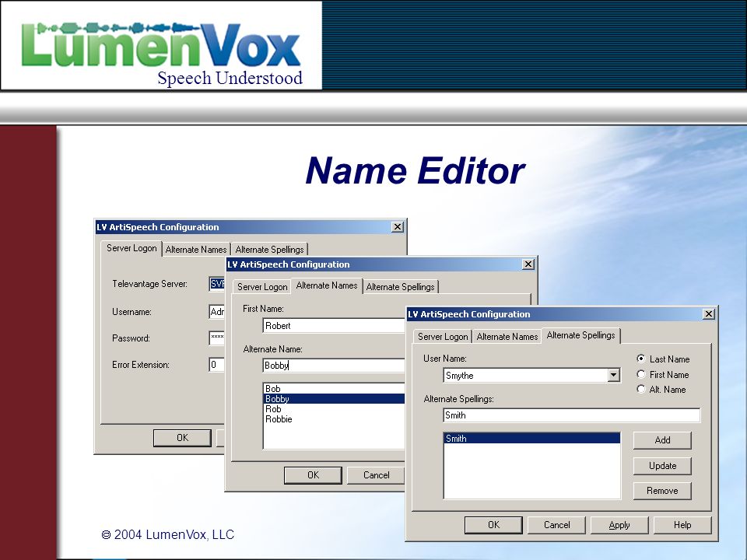747x560 pixels.
Task: Open Alternate Names tab in back dialog
Action: click(196, 250)
